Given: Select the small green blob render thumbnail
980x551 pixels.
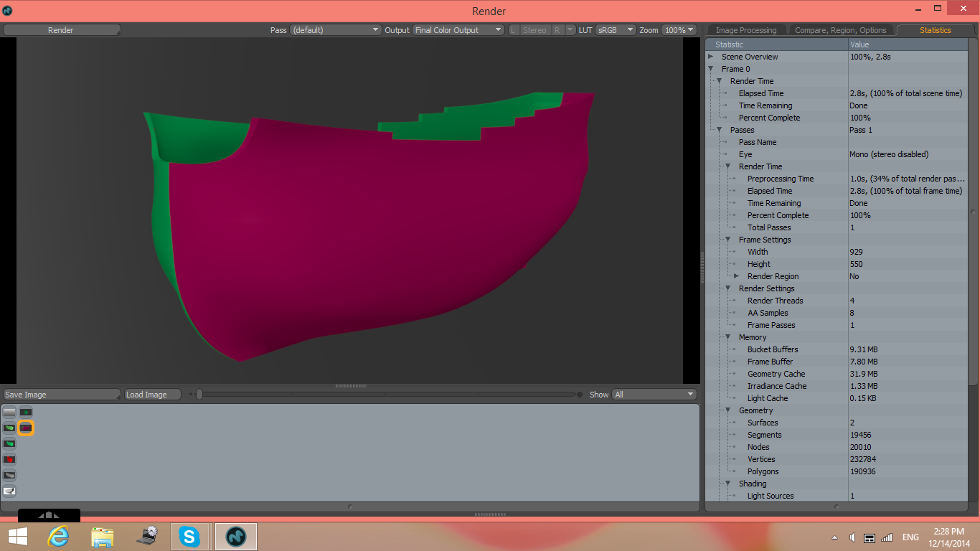Looking at the screenshot, I should 26,413.
